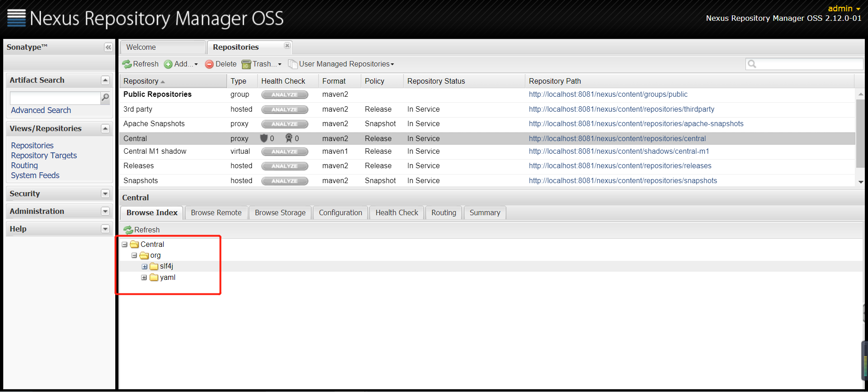The image size is (868, 392).
Task: Click the ANALYZE button for Apache Snapshots
Action: (x=284, y=124)
